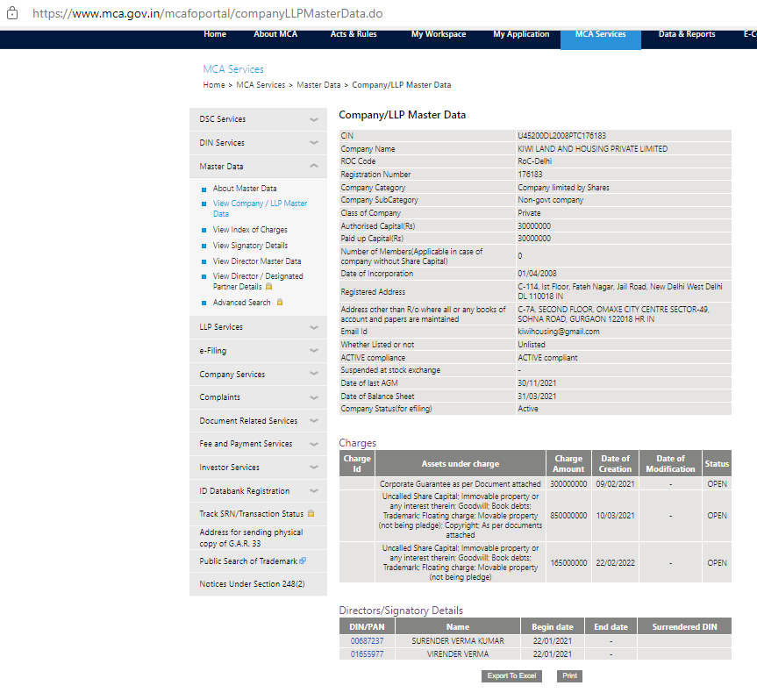Screen dimensions: 757x700
Task: Expand LLP Services chevron
Action: tap(314, 327)
